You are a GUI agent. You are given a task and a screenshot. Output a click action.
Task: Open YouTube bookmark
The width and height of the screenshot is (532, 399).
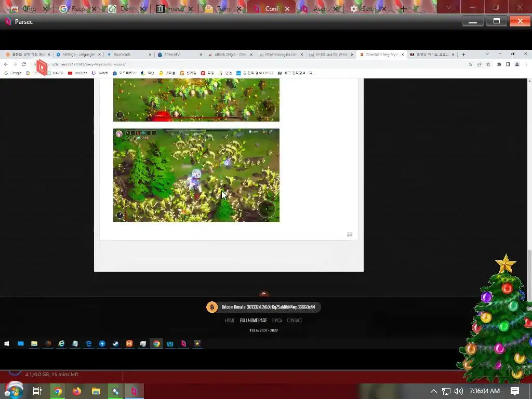[78, 73]
